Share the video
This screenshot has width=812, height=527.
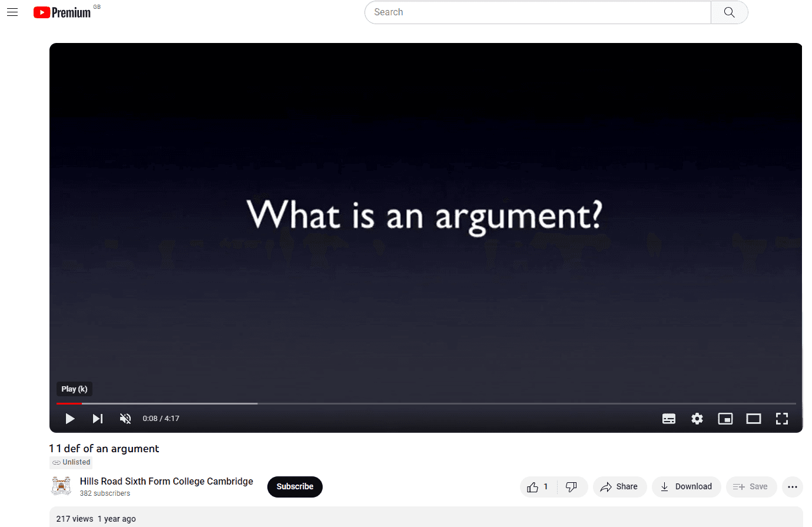point(619,487)
